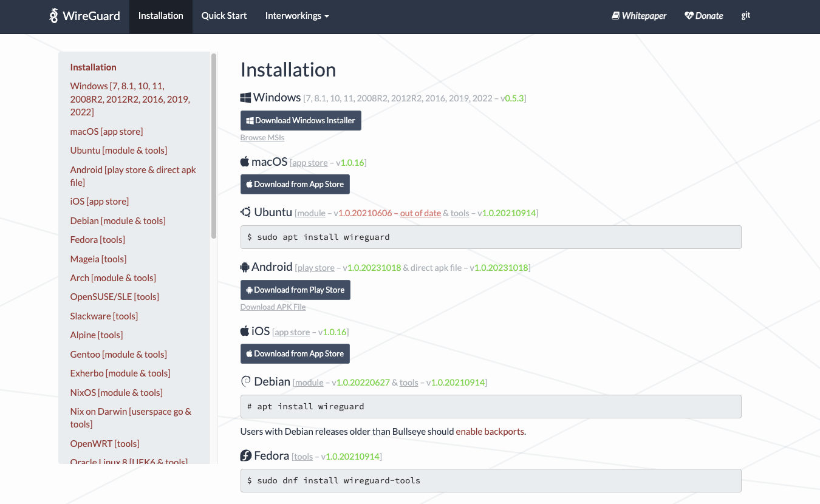Click the sidebar scrollbar thumb
Viewport: 820px width, 504px height.
(214, 146)
